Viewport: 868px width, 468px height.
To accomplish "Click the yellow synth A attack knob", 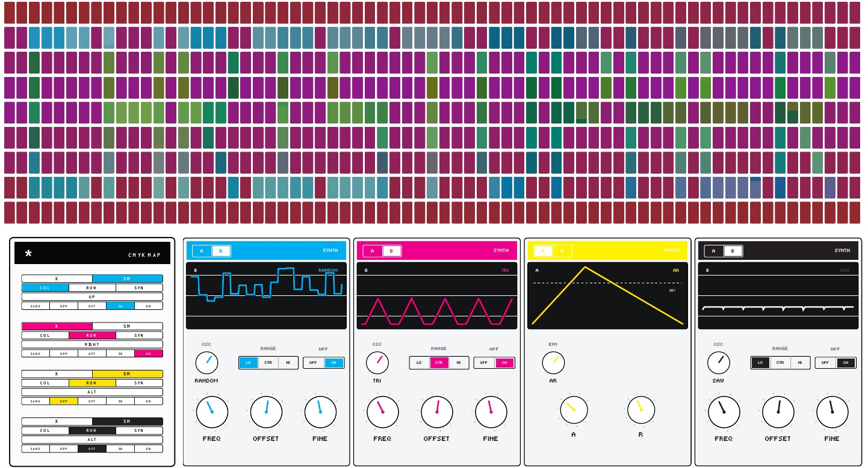I will click(573, 409).
